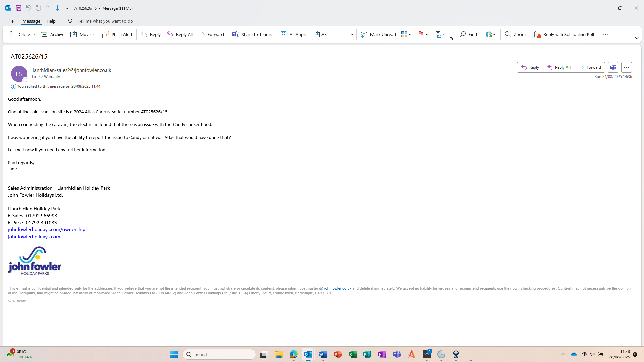Open johnfowlerholidays.com/ownership link
Screen dimensions: 644x362
click(47, 229)
